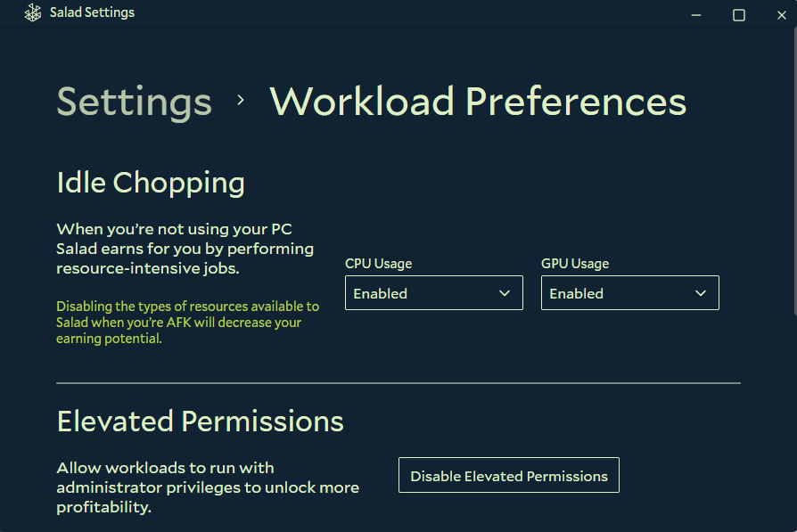Maximize the Salad Settings window
This screenshot has width=797, height=532.
738,14
